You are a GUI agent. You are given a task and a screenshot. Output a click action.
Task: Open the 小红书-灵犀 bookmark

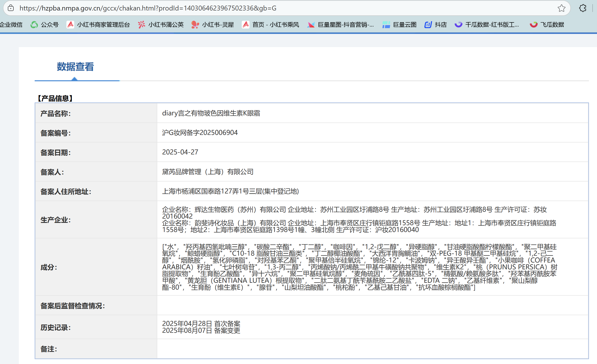[213, 25]
